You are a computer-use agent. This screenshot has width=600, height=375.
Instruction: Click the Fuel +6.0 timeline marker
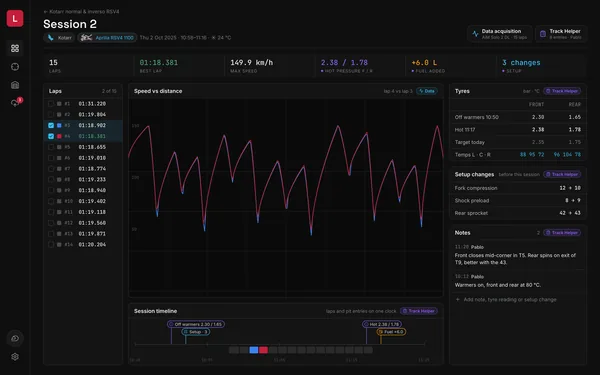point(391,332)
